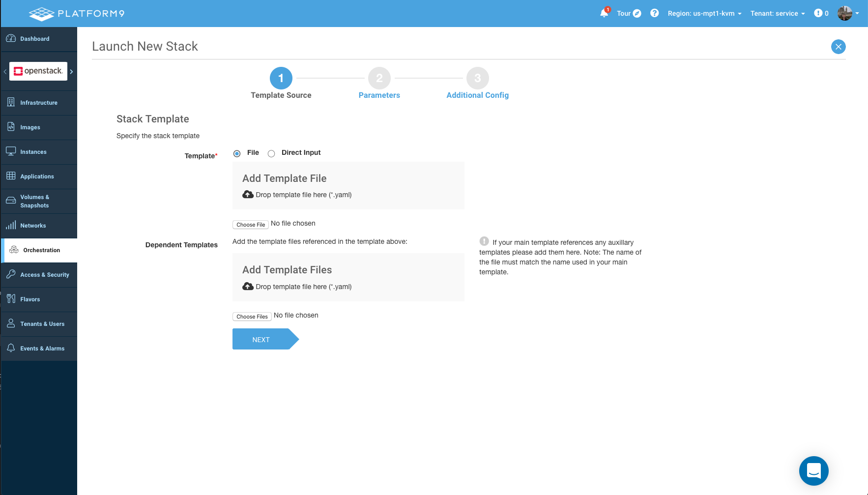This screenshot has width=868, height=495.
Task: Click the Platform9 logo
Action: tap(77, 13)
